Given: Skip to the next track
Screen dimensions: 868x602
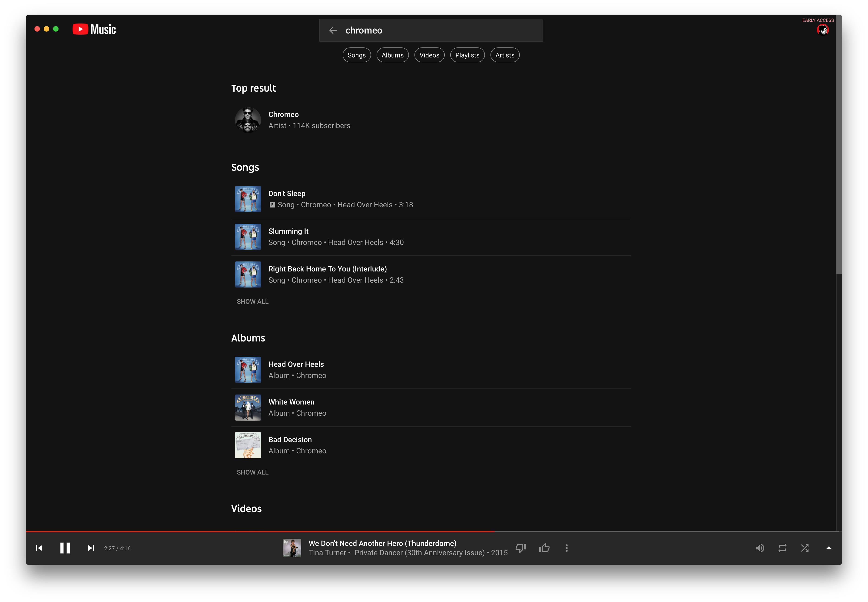Looking at the screenshot, I should coord(90,548).
